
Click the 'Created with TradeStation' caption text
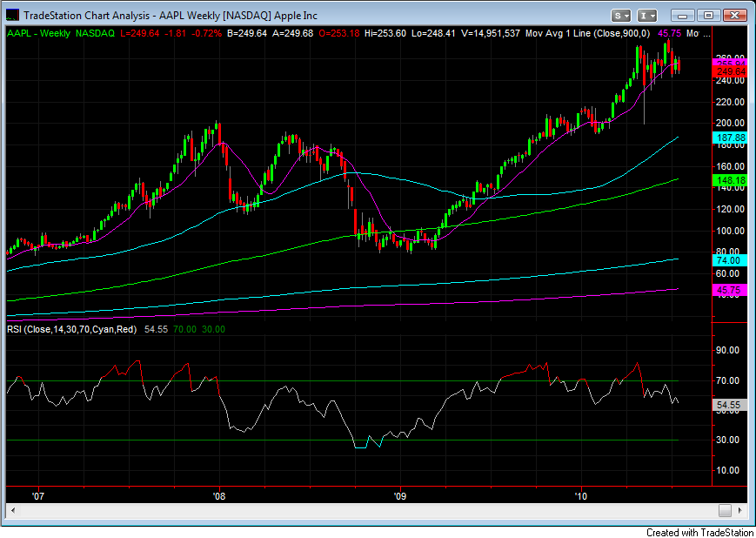(x=700, y=532)
